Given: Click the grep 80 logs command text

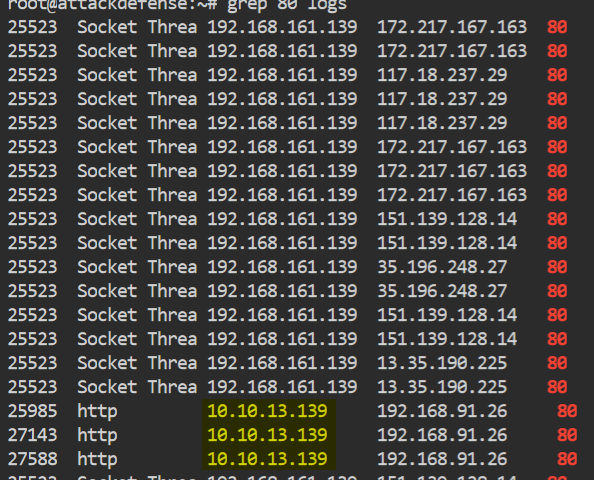Looking at the screenshot, I should point(286,5).
